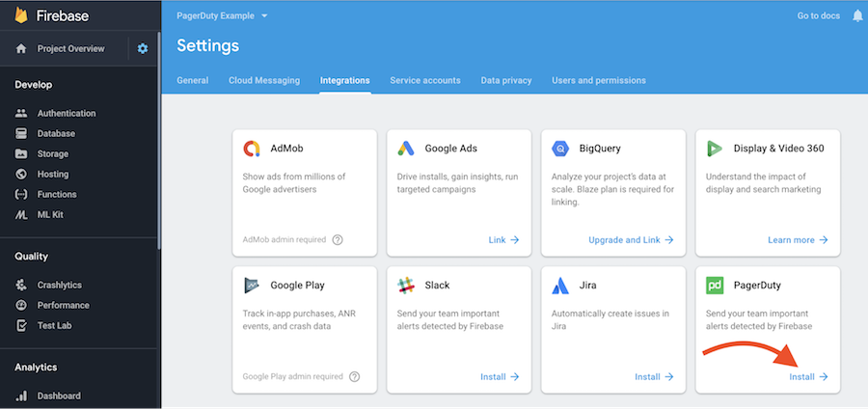The width and height of the screenshot is (868, 409).
Task: Click the AdMob admin help icon
Action: coord(338,239)
